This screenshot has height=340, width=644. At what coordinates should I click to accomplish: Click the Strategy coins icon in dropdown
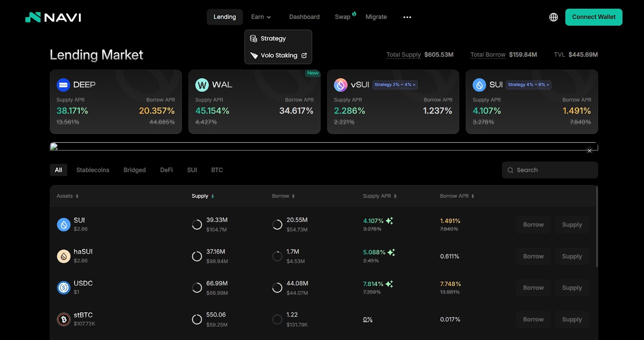pyautogui.click(x=254, y=39)
